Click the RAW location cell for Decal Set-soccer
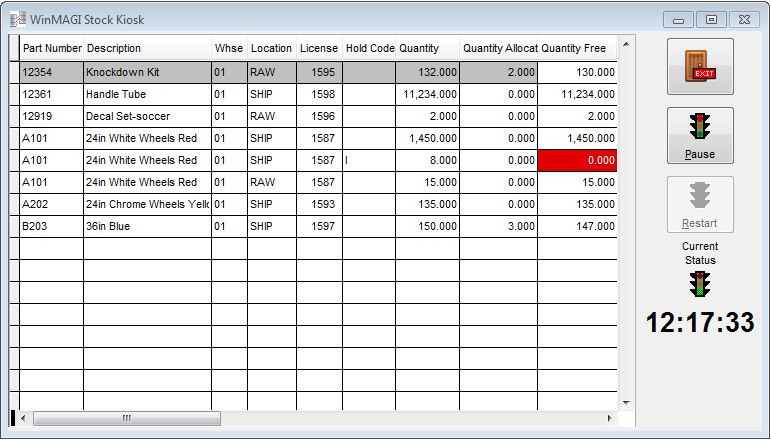 point(271,117)
